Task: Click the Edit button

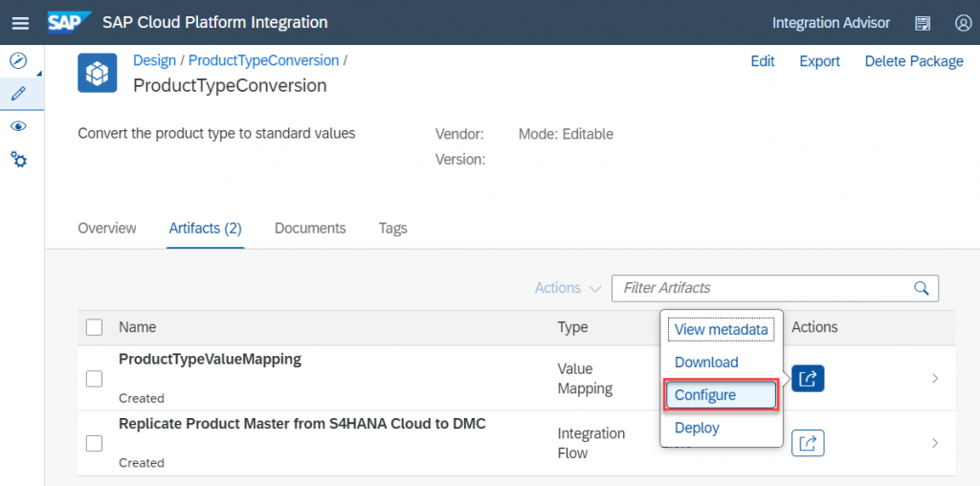Action: 763,61
